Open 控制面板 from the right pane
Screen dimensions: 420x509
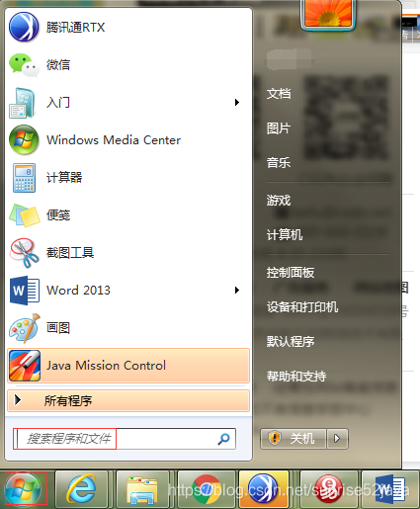[291, 273]
